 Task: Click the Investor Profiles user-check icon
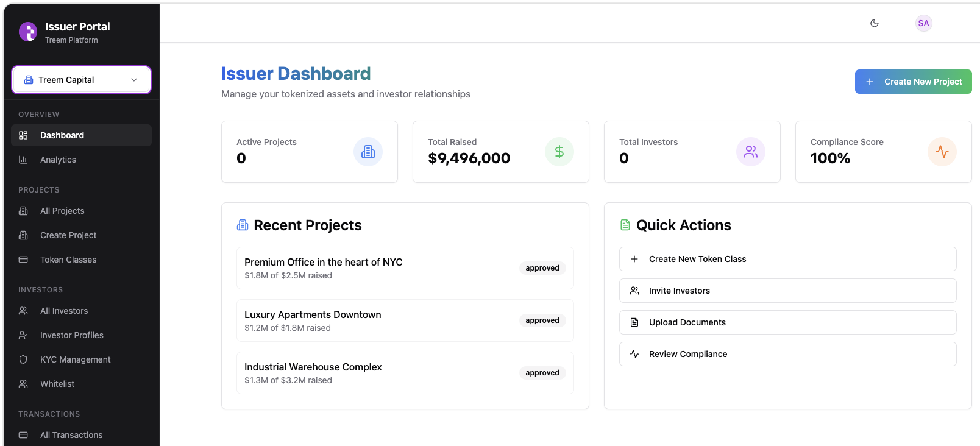click(x=23, y=335)
